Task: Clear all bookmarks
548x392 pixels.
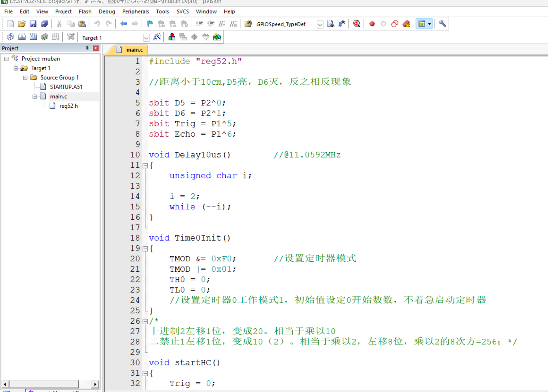Action: tap(184, 24)
